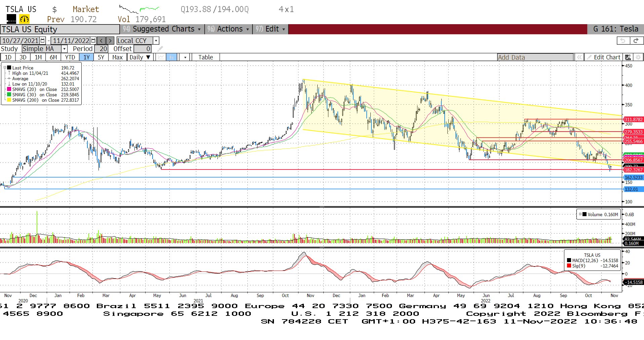This screenshot has height=340, width=644.
Task: Collapse the Last Price legend tree
Action: click(5, 67)
